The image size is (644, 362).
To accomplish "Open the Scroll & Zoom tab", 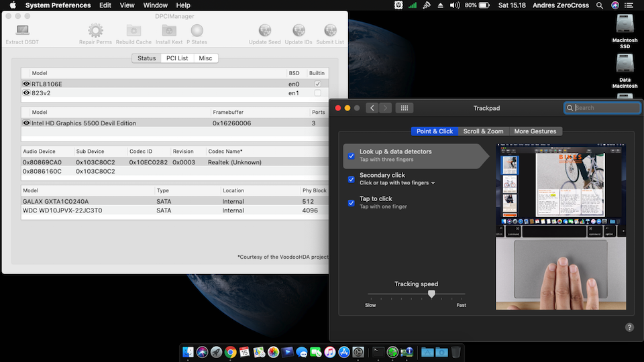I will coord(483,131).
